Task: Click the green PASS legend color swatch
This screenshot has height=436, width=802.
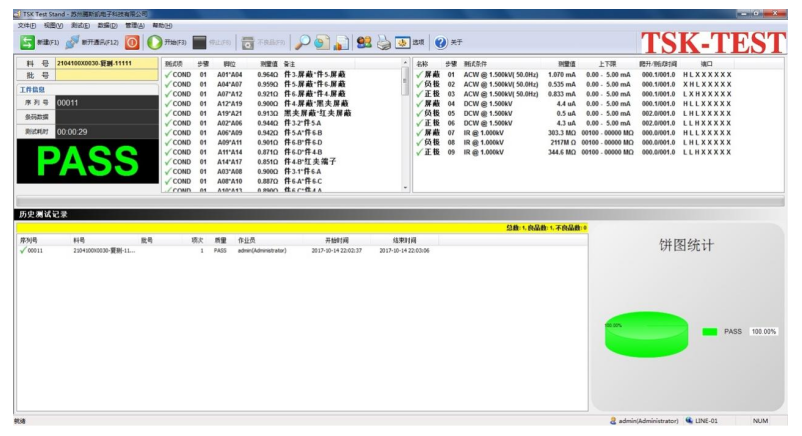Action: 710,331
